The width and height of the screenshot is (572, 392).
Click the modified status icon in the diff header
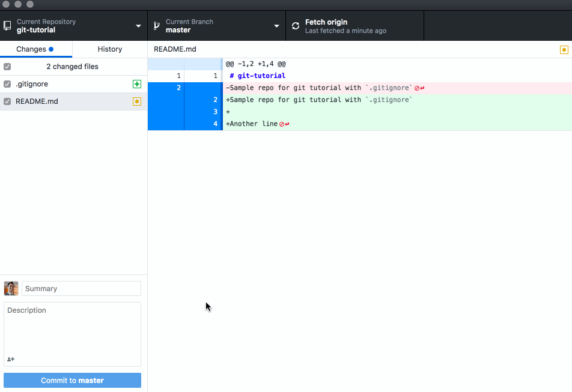563,49
